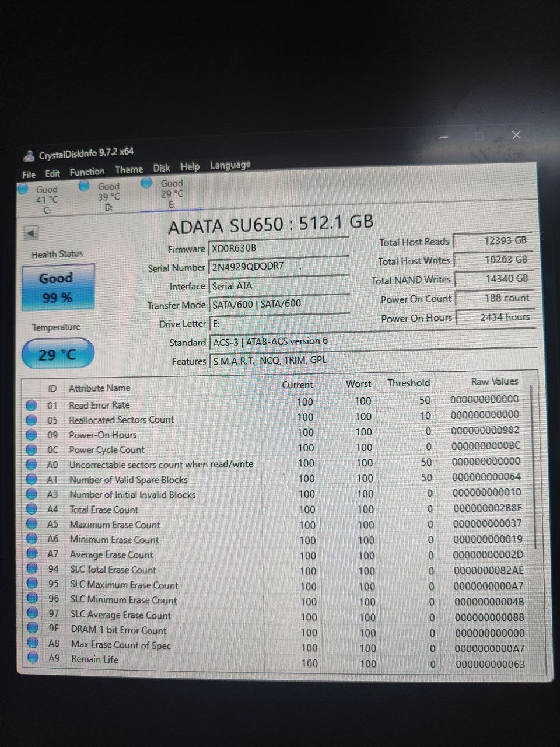The height and width of the screenshot is (747, 560).
Task: Click status dot for Power Cycle Count
Action: (x=32, y=450)
